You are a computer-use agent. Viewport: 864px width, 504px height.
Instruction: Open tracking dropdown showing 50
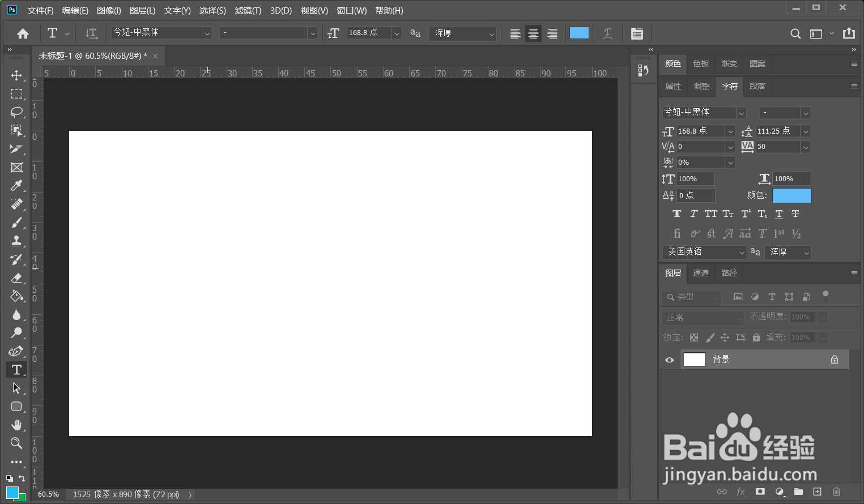pyautogui.click(x=806, y=147)
